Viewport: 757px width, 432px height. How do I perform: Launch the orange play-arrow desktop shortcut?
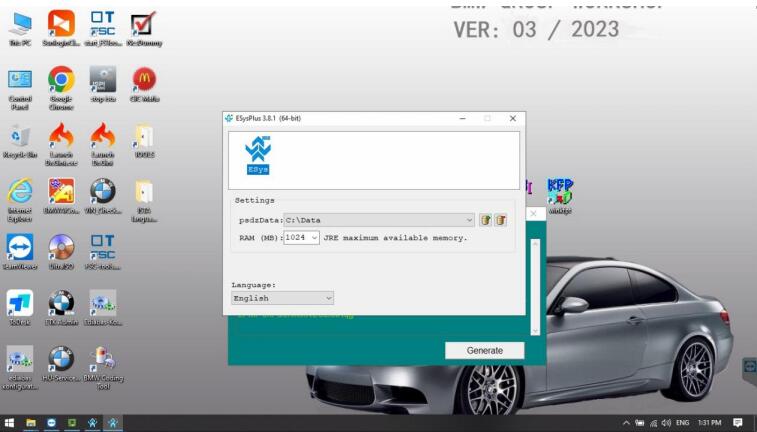pos(61,28)
